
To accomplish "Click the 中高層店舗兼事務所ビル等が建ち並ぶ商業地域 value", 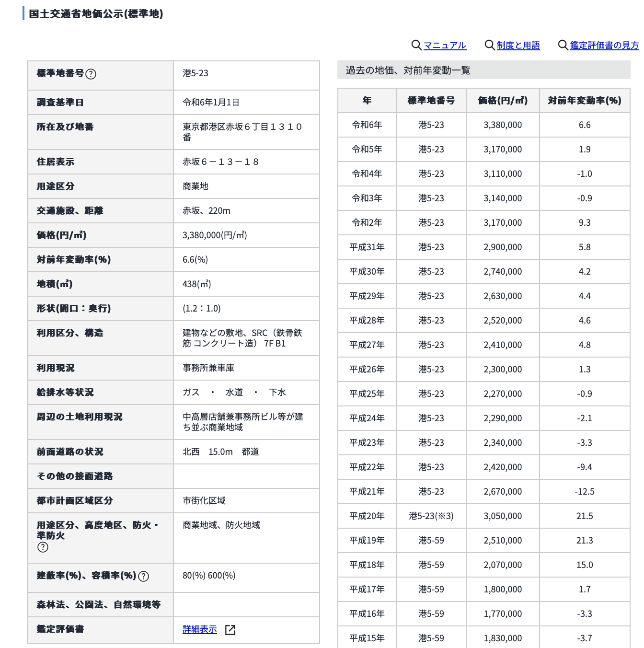I will pyautogui.click(x=243, y=422).
